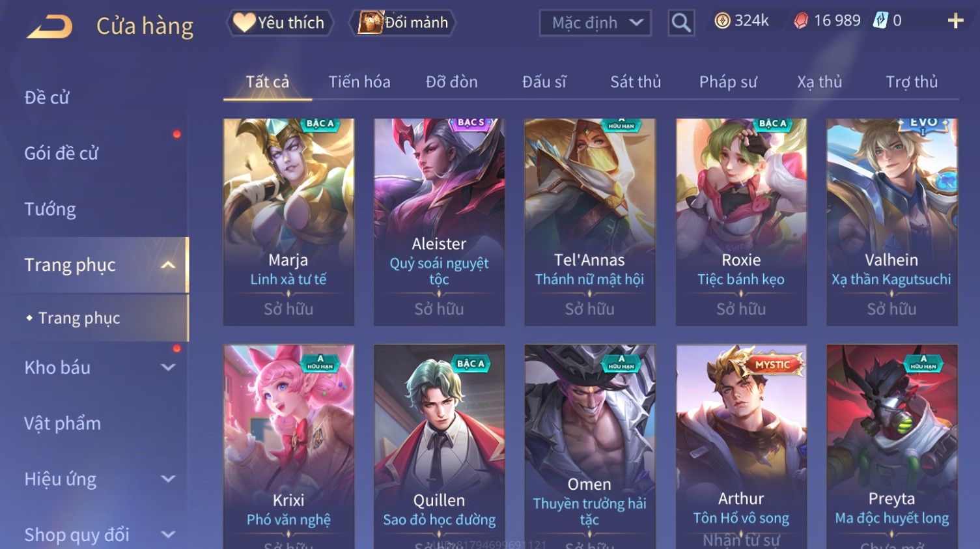Open Tướng in the sidebar

pos(50,209)
